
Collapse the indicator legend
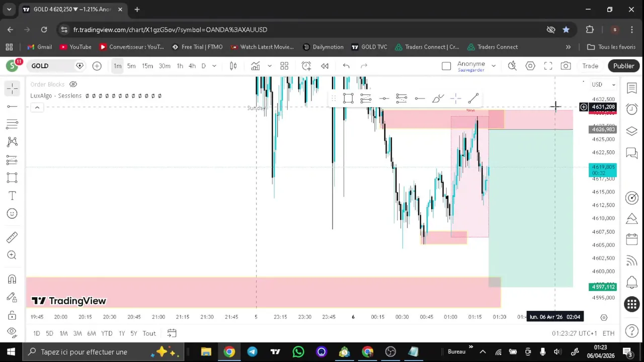37,108
